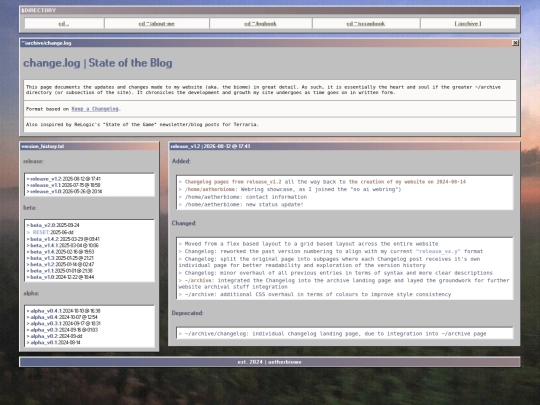Open alpha_v0.4.1 version entry
The height and width of the screenshot is (405, 540).
pyautogui.click(x=64, y=311)
